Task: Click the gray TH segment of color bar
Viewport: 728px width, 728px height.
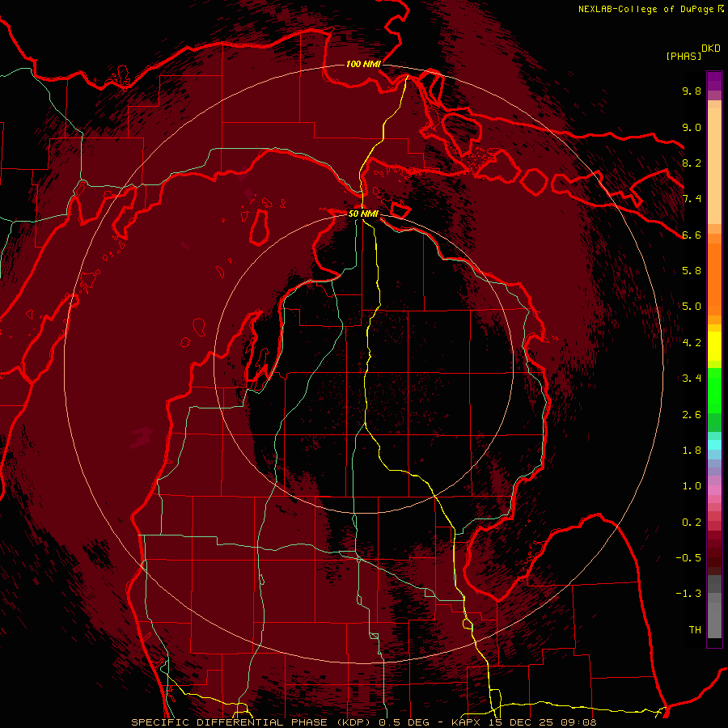Action: 714,620
